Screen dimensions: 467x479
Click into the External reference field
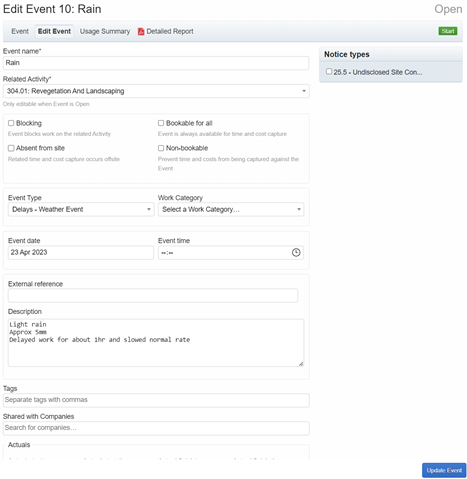[x=153, y=296]
